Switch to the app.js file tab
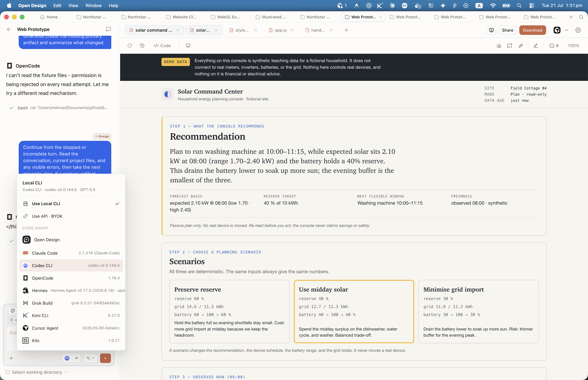Screen dimensions: 588x380 pyautogui.click(x=281, y=30)
